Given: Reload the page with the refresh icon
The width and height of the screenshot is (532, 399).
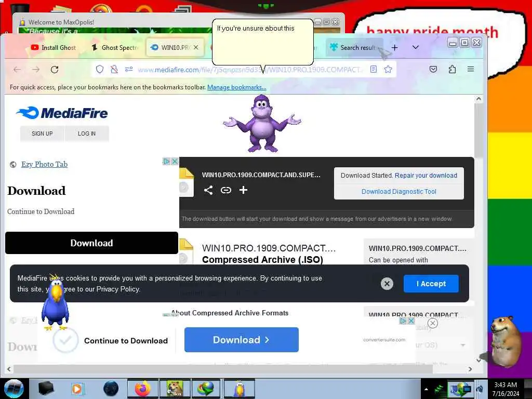Looking at the screenshot, I should [55, 70].
